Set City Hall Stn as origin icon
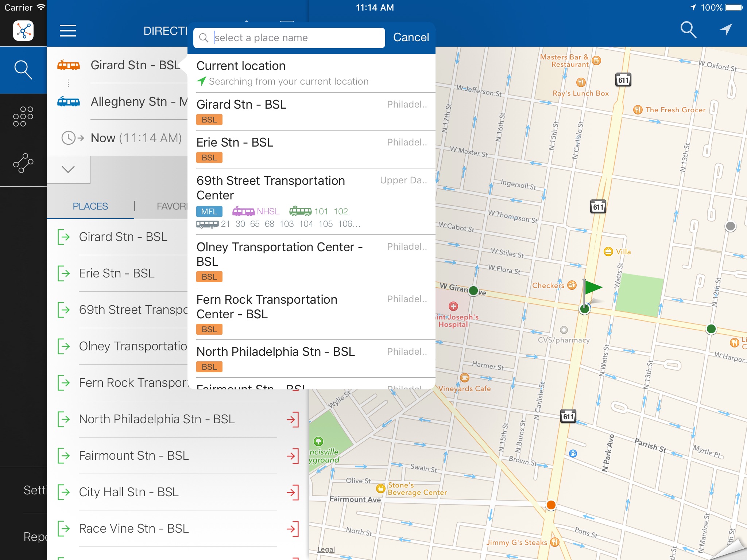747x560 pixels. (64, 492)
